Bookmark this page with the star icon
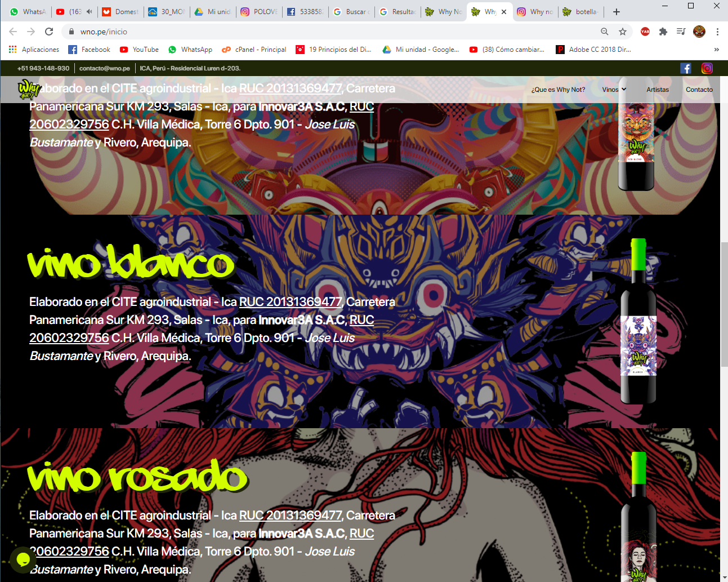 pos(623,32)
